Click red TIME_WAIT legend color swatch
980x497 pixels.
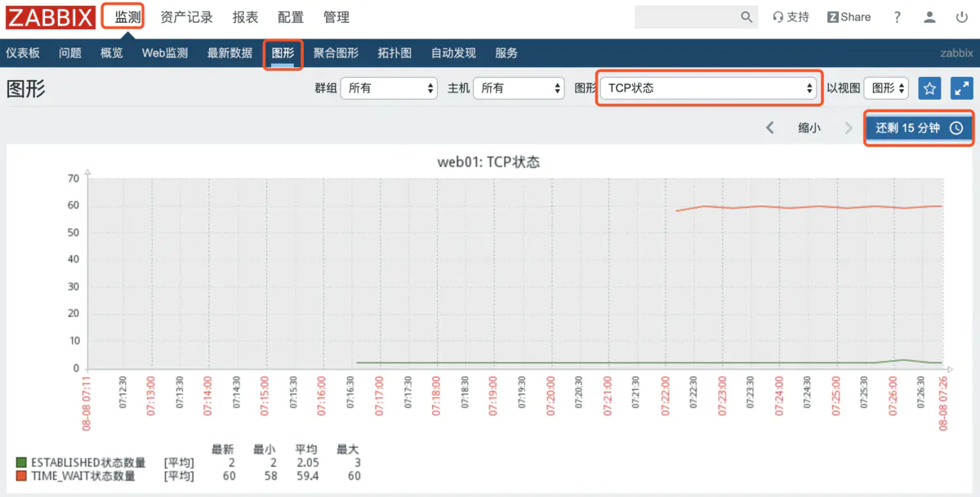pyautogui.click(x=20, y=476)
